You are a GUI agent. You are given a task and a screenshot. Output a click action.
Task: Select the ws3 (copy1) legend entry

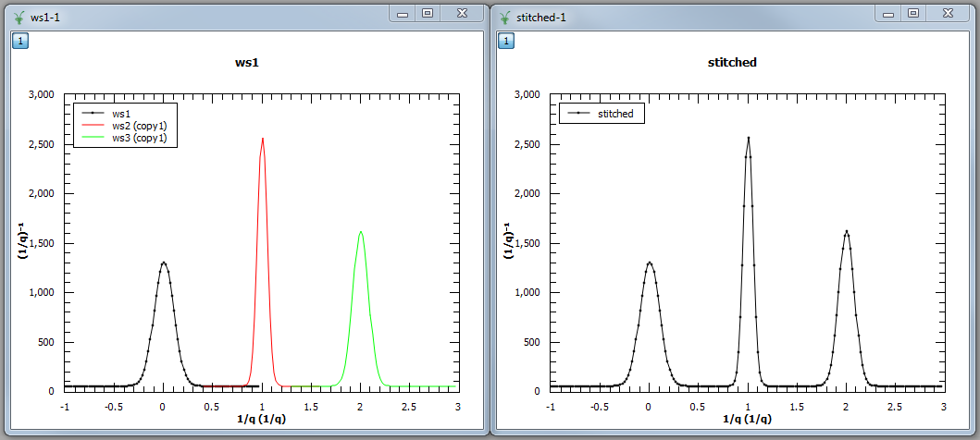[138, 138]
